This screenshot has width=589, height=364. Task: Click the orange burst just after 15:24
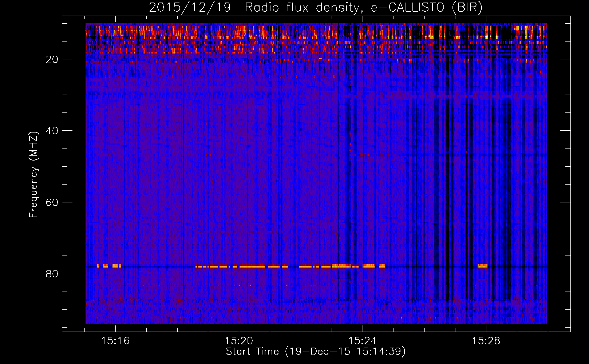coord(369,266)
